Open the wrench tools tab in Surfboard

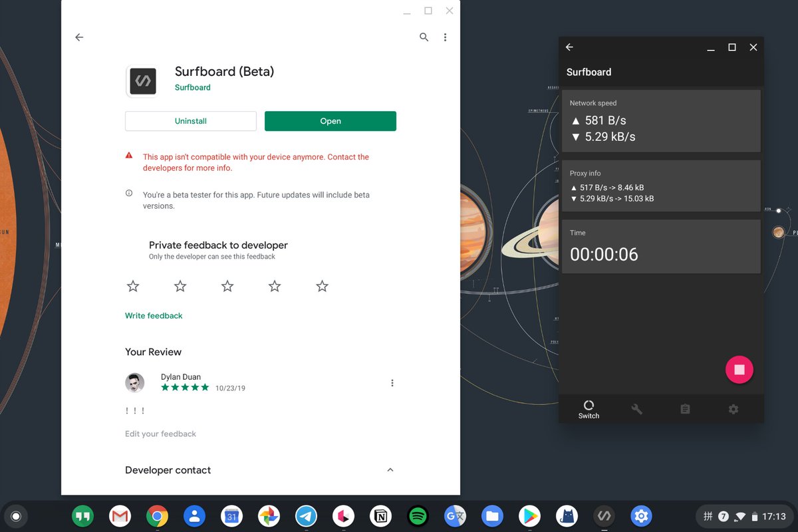636,409
